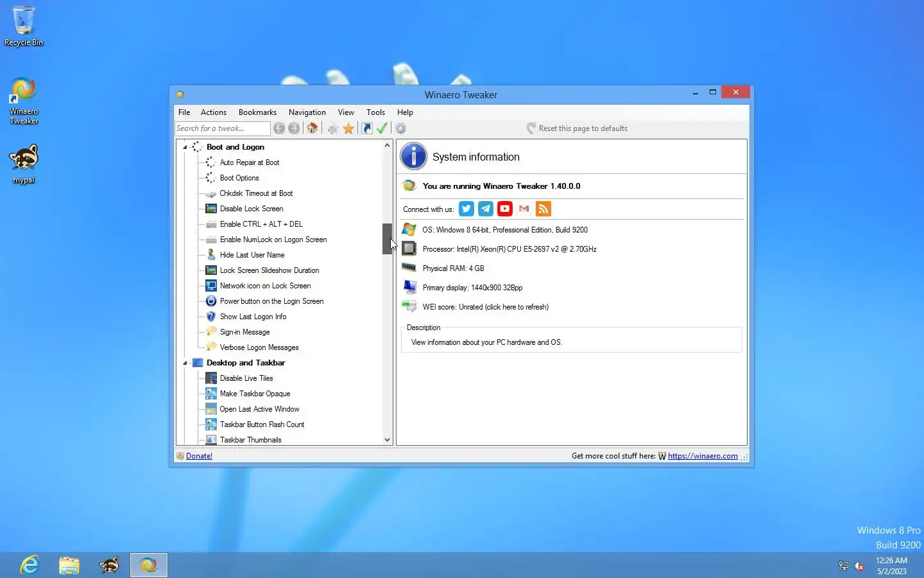Open the Actions menu
This screenshot has height=578, width=924.
pyautogui.click(x=214, y=112)
